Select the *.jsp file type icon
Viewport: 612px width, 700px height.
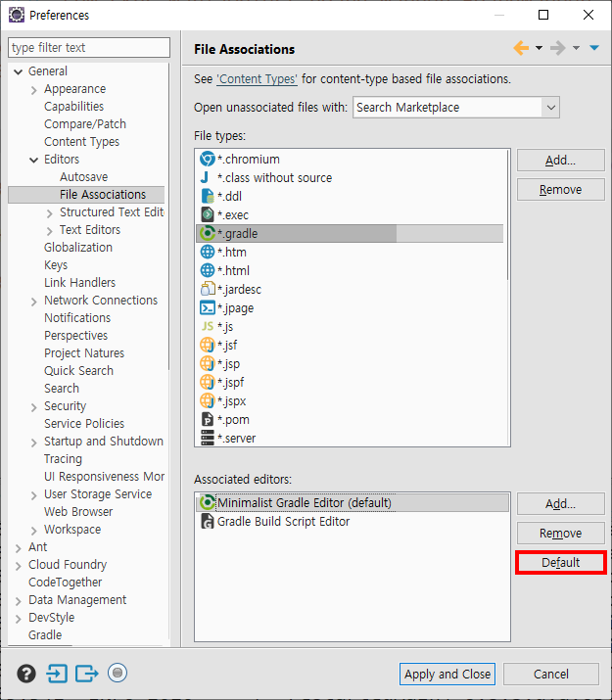click(208, 363)
